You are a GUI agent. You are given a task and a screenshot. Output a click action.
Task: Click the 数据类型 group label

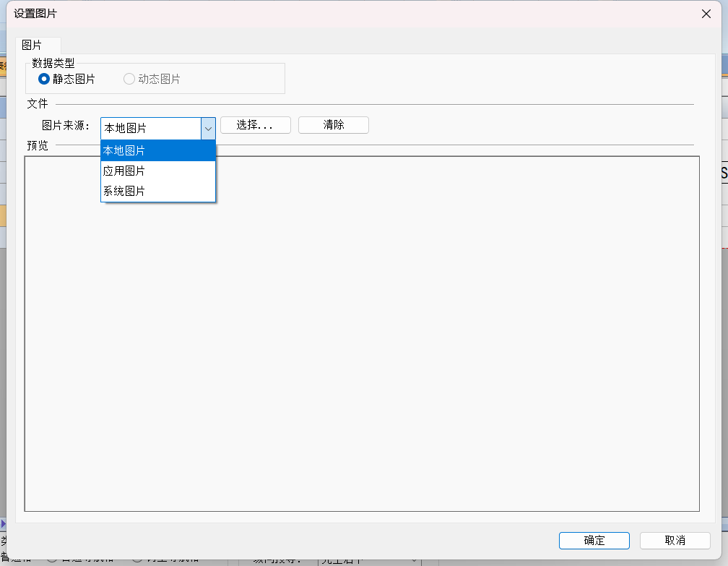(x=53, y=64)
